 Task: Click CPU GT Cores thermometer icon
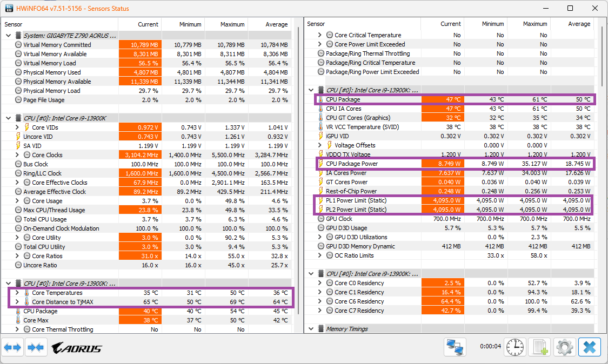click(320, 117)
